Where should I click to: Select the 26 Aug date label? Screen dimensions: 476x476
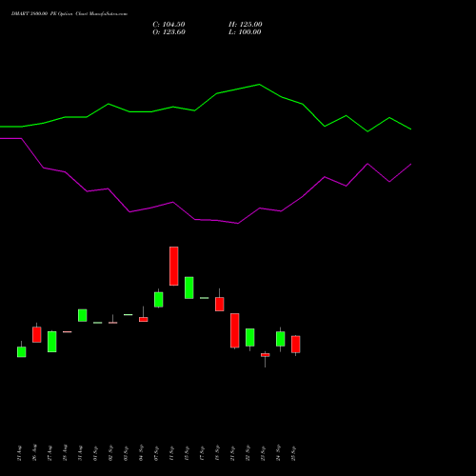pos(34,452)
